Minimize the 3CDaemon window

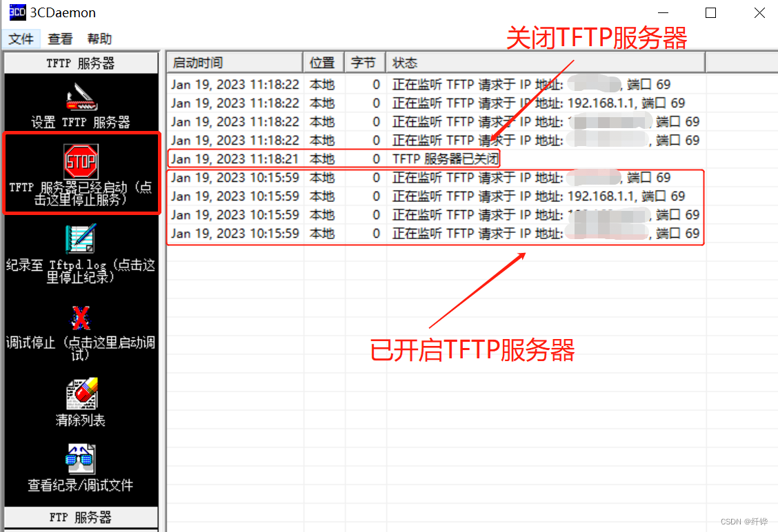pyautogui.click(x=664, y=12)
